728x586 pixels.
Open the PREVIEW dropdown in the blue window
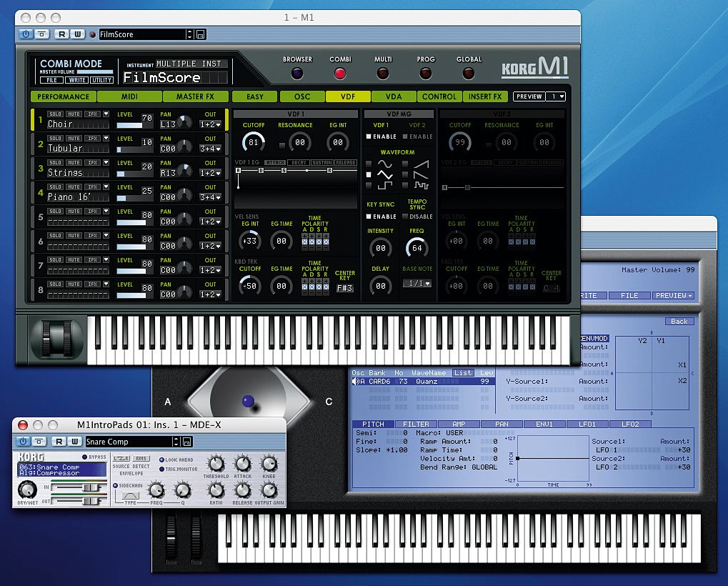click(x=674, y=295)
